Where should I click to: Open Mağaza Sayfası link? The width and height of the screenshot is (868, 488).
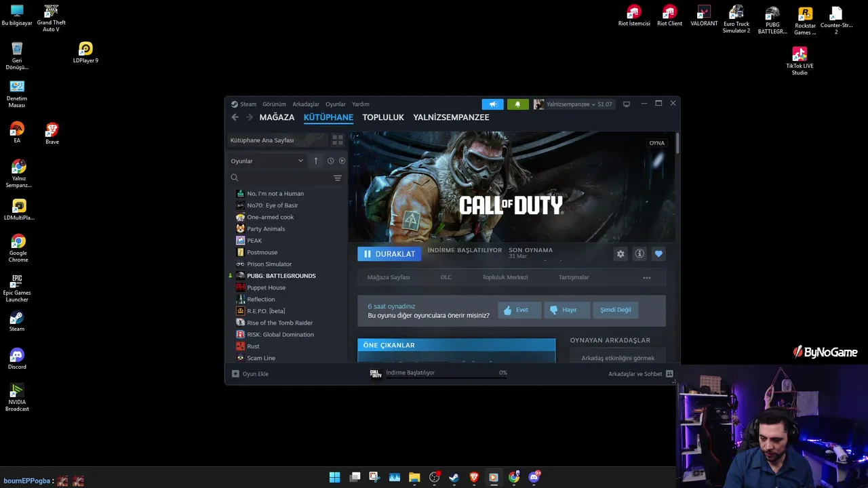click(x=389, y=277)
